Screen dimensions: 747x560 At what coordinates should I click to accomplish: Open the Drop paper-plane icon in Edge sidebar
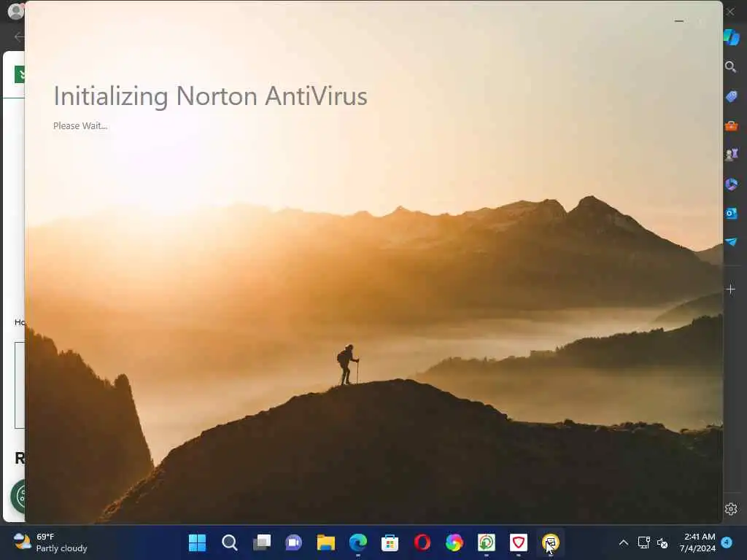pyautogui.click(x=731, y=242)
